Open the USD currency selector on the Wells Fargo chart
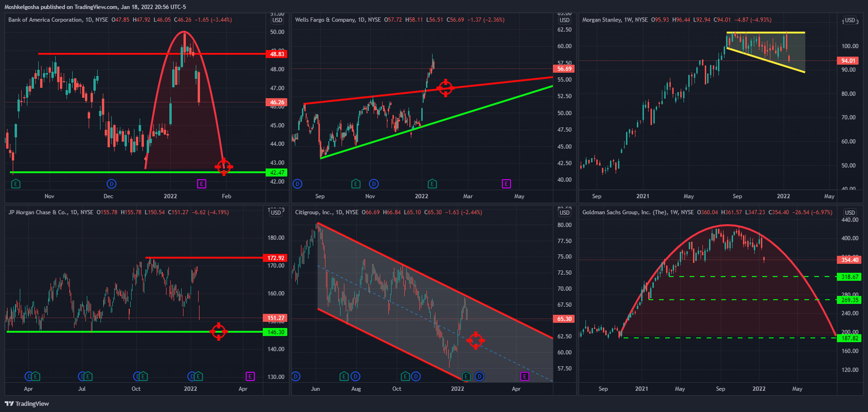 [565, 20]
